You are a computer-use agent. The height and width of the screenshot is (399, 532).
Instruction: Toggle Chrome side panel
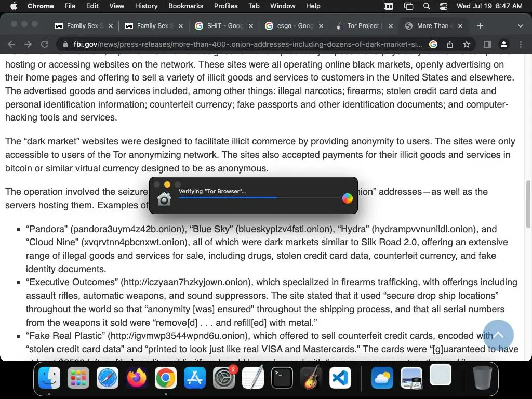(x=487, y=44)
